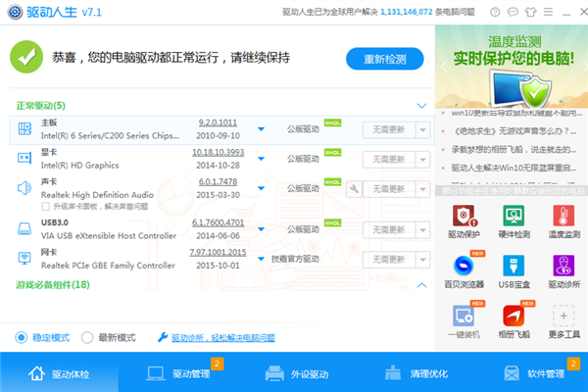Open version dropdown for USB3.0 6.1.7600.4701

262,229
